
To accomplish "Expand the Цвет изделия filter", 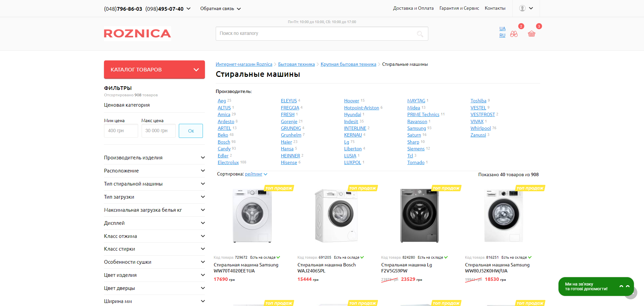I will tap(154, 275).
